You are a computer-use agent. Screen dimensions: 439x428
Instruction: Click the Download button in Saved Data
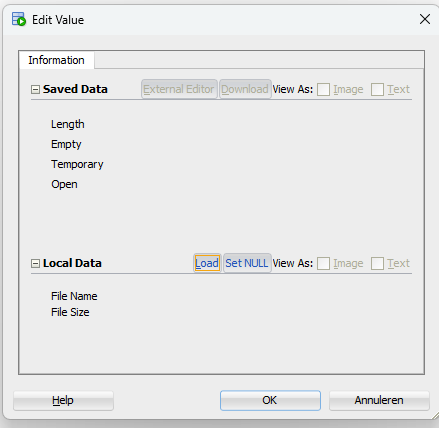(x=245, y=89)
